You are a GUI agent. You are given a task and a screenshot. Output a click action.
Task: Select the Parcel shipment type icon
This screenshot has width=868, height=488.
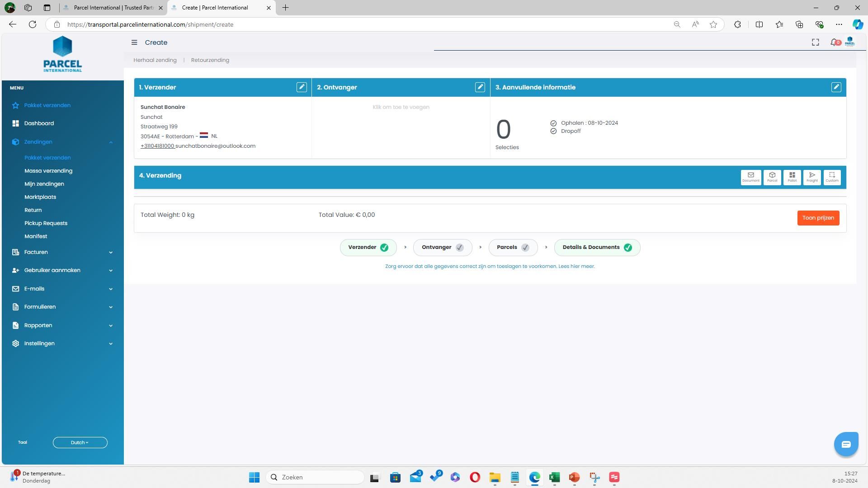(x=772, y=177)
